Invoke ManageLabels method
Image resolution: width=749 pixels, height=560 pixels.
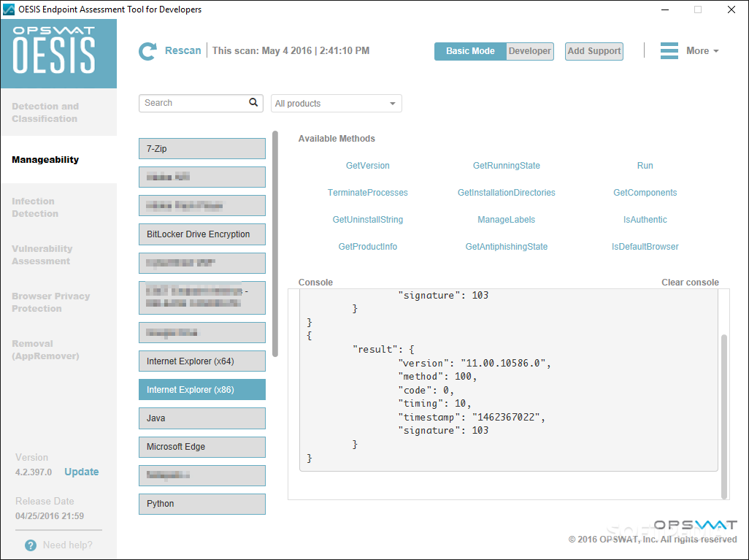[x=507, y=220]
